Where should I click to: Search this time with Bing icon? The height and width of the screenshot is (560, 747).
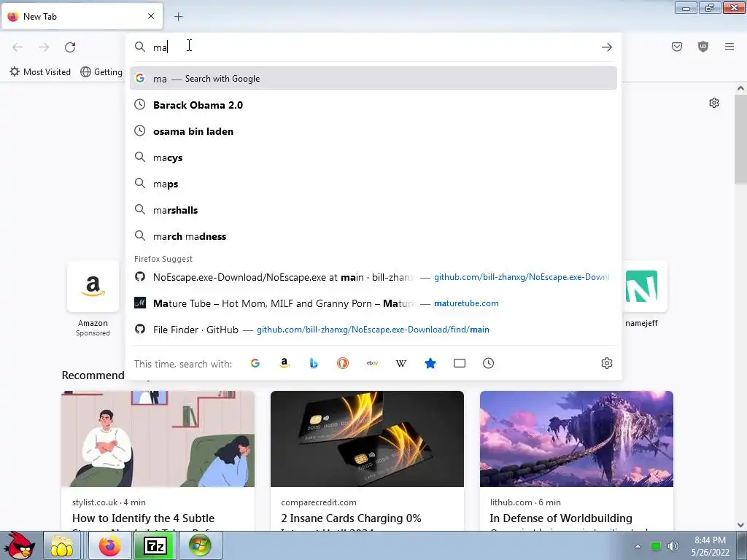pos(314,363)
